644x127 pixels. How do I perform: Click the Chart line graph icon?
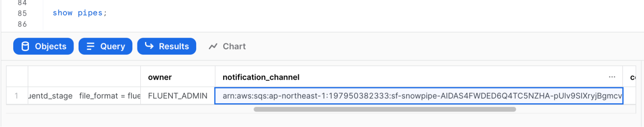[213, 46]
